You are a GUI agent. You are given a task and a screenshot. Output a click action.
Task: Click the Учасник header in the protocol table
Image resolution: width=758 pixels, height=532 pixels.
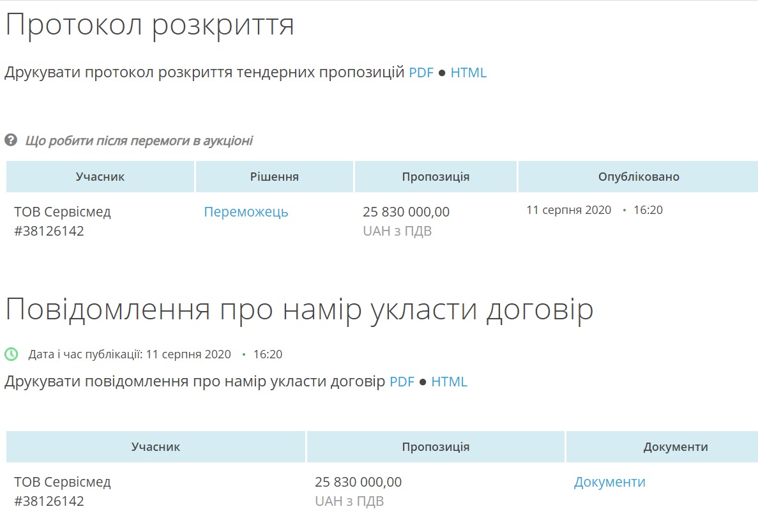pyautogui.click(x=100, y=177)
